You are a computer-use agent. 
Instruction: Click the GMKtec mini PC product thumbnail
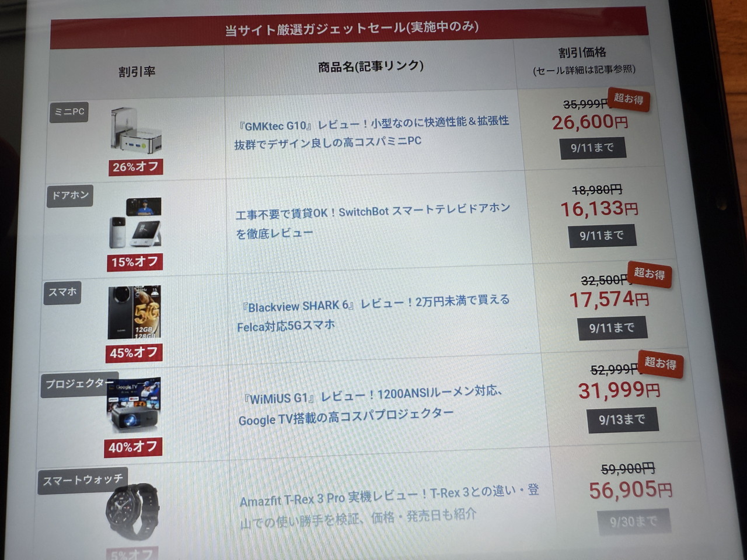135,131
